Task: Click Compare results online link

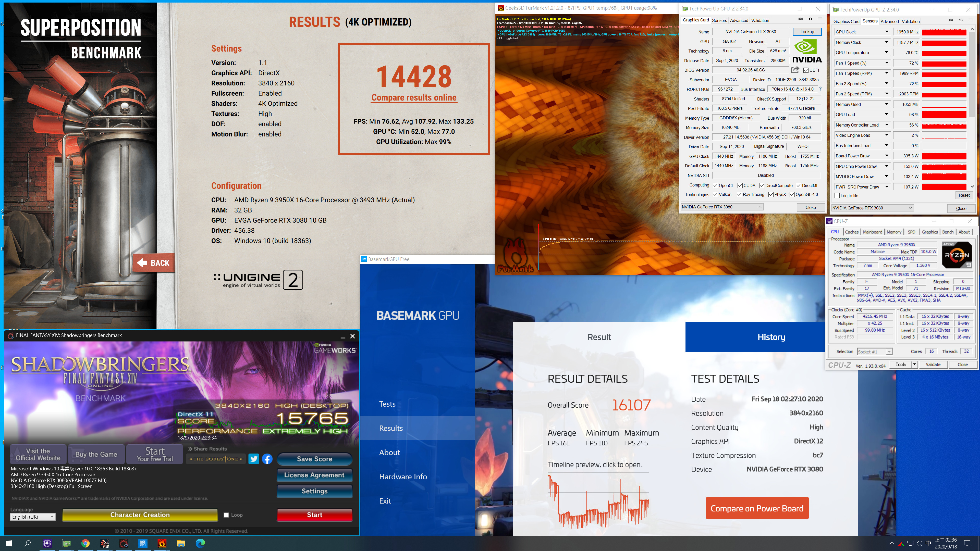Action: 414,97
